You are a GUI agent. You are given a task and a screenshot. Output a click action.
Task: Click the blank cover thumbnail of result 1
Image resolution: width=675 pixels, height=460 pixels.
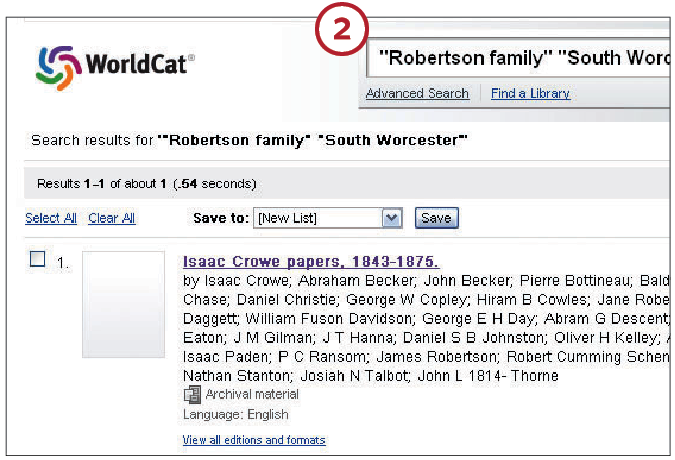(124, 304)
